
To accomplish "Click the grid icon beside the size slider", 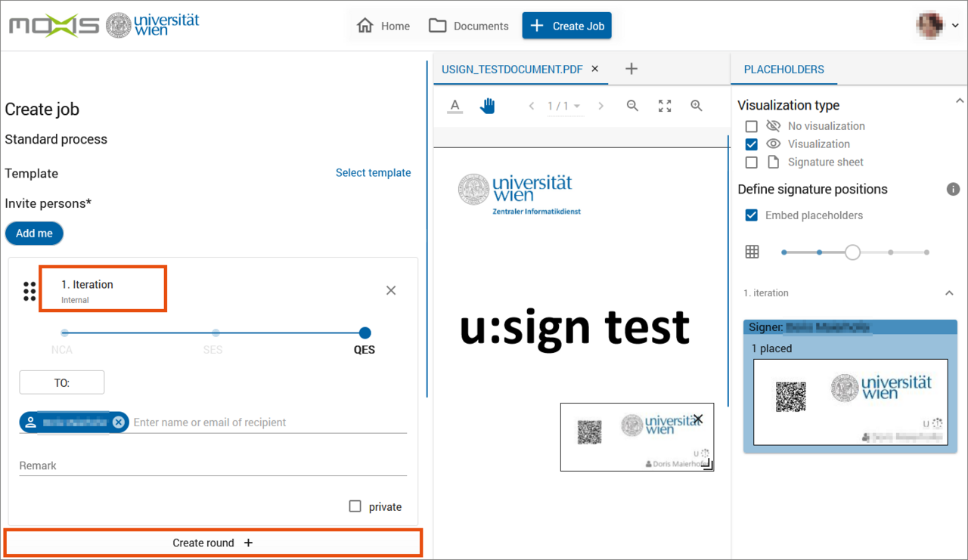I will tap(752, 252).
